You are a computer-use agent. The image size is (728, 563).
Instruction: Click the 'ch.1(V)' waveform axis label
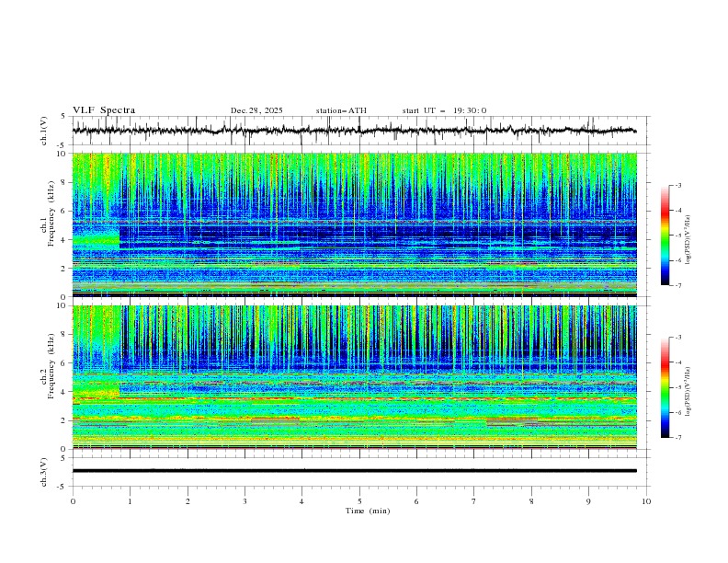point(44,131)
